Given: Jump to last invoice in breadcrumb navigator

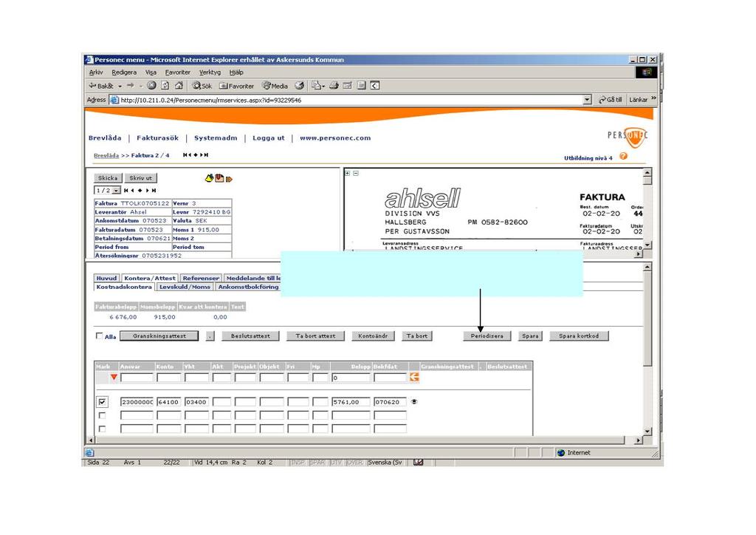Looking at the screenshot, I should coord(207,155).
